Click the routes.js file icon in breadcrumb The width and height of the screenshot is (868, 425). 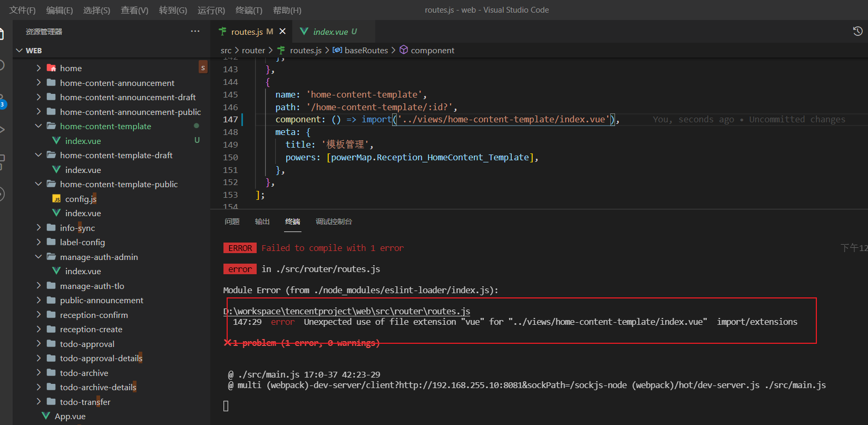tap(281, 50)
